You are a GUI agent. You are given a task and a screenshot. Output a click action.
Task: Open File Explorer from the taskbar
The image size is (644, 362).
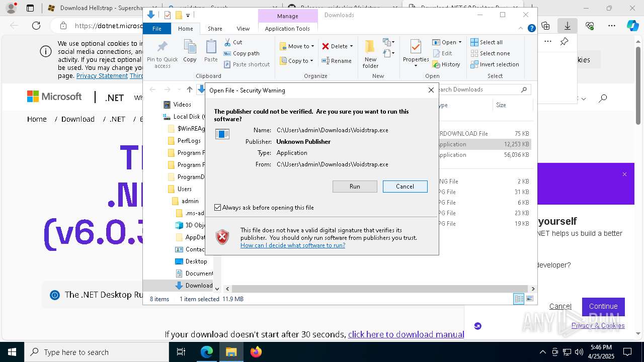(231, 352)
